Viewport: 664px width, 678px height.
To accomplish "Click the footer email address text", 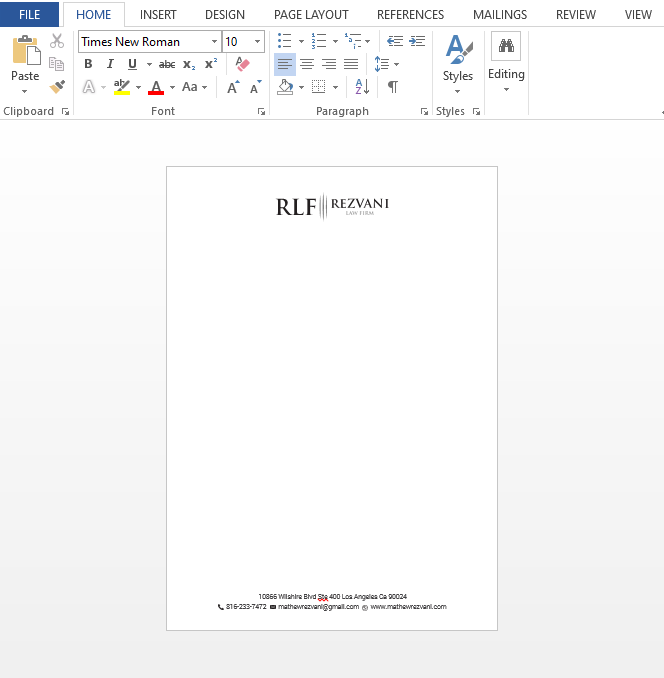I will click(x=318, y=607).
